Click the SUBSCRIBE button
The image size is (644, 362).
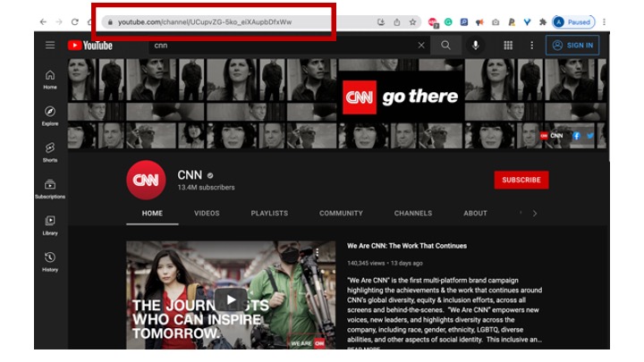pos(521,180)
